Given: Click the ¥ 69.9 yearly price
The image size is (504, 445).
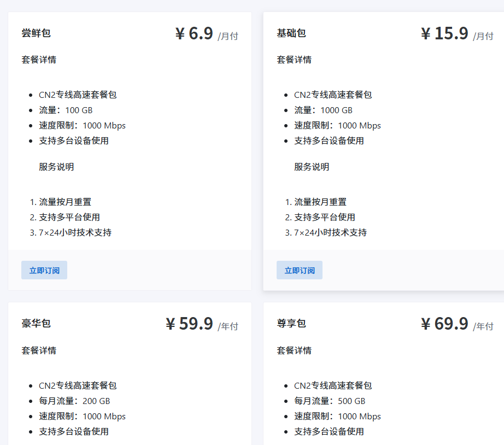Looking at the screenshot, I should (444, 324).
